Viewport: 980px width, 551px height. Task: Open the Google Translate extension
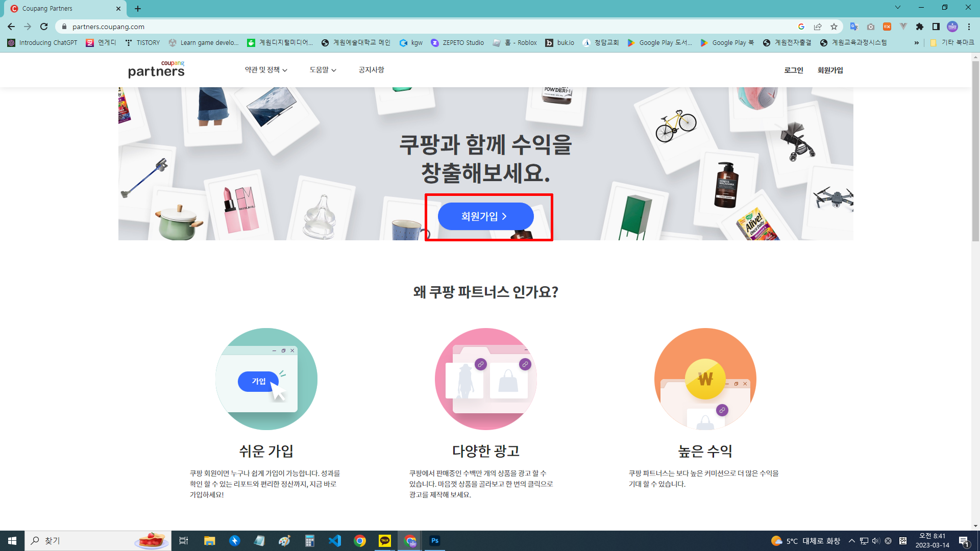854,27
